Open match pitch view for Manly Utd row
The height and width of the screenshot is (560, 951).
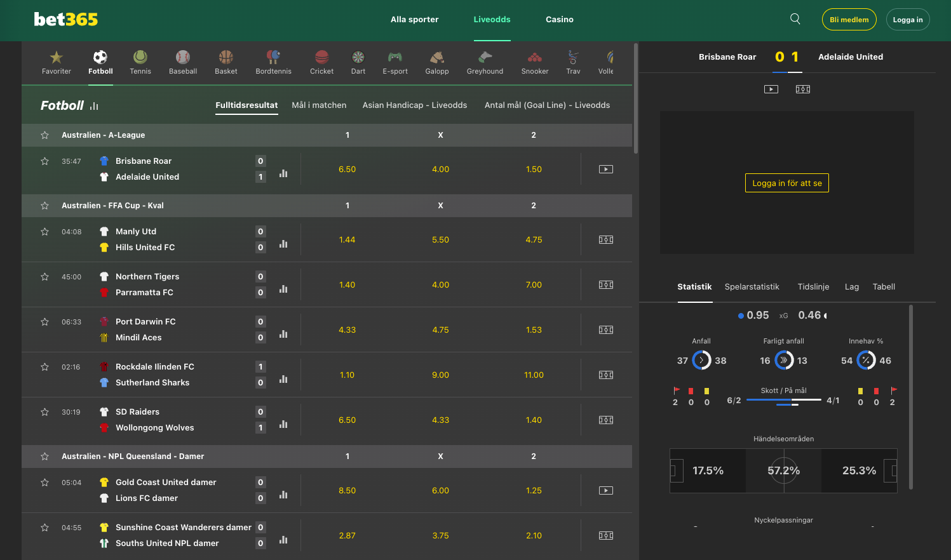pos(606,239)
